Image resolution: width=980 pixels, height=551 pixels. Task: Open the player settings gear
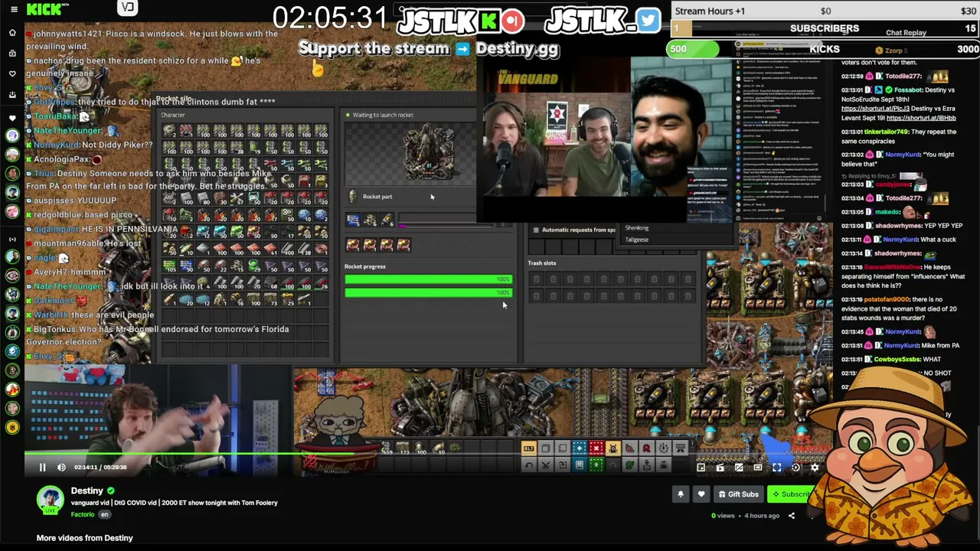[815, 468]
